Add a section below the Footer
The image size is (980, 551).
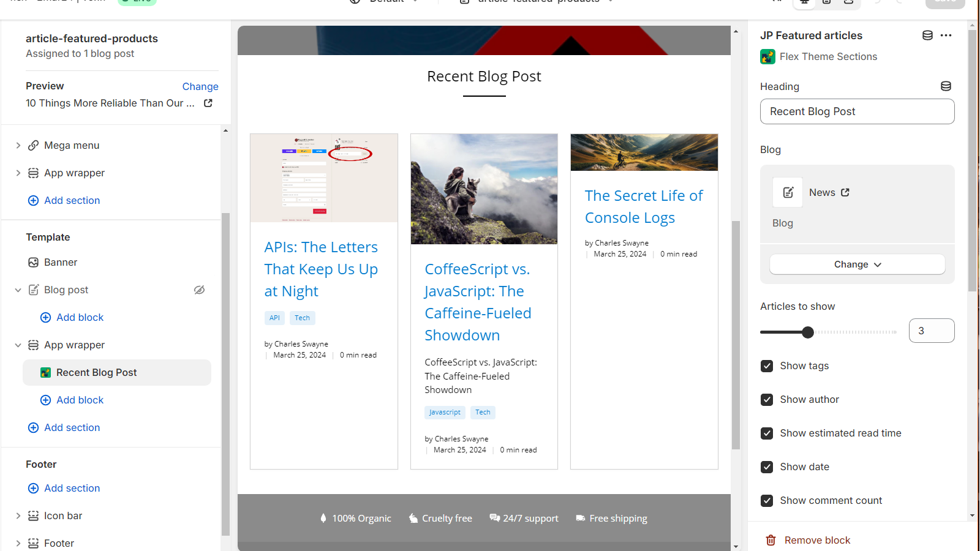pos(72,488)
